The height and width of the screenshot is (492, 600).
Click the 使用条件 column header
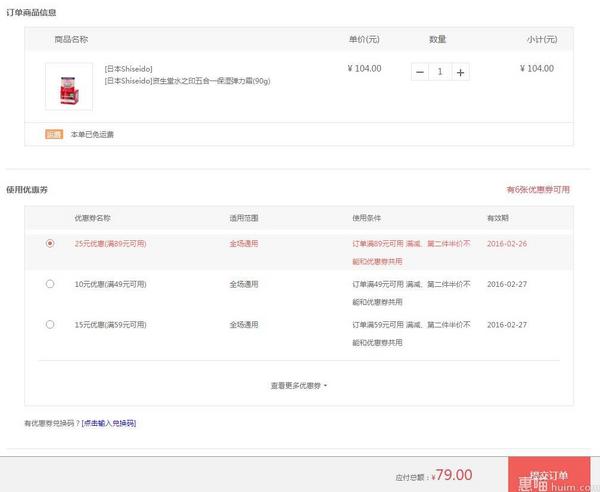366,218
